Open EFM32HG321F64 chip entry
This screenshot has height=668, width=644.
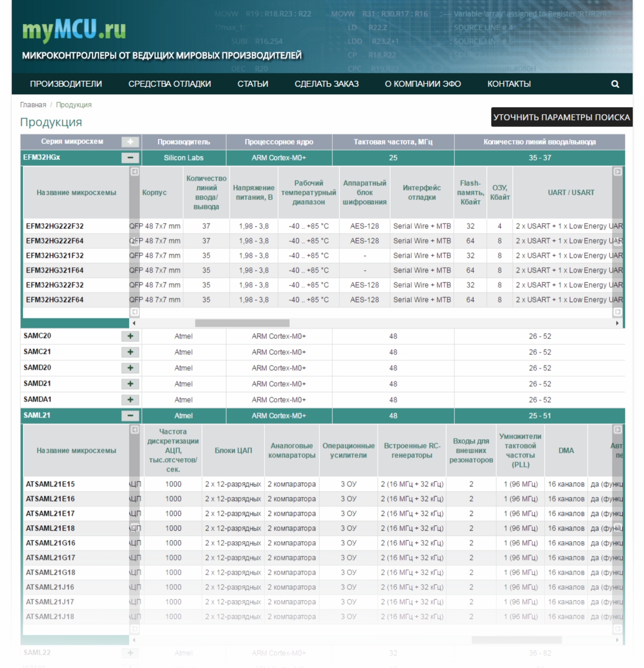[55, 270]
